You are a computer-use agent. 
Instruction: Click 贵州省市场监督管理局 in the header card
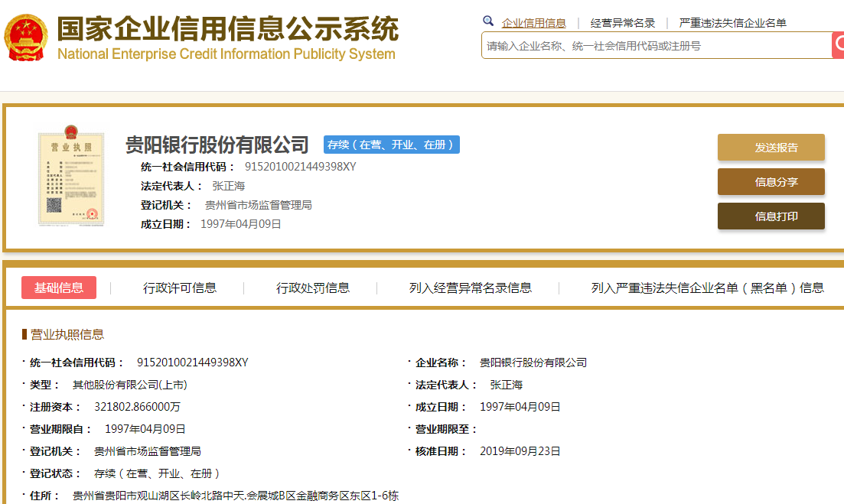259,205
